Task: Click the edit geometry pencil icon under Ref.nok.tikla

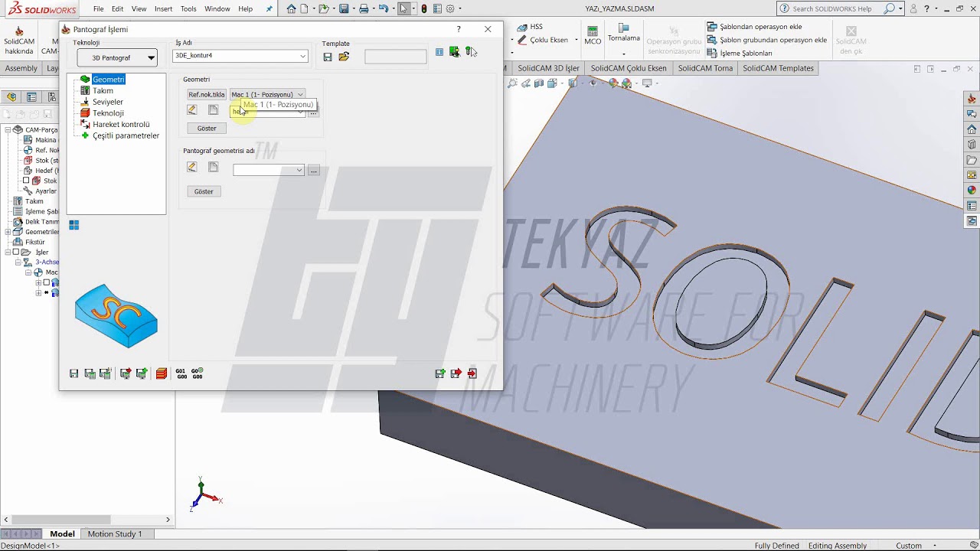Action: [x=192, y=110]
